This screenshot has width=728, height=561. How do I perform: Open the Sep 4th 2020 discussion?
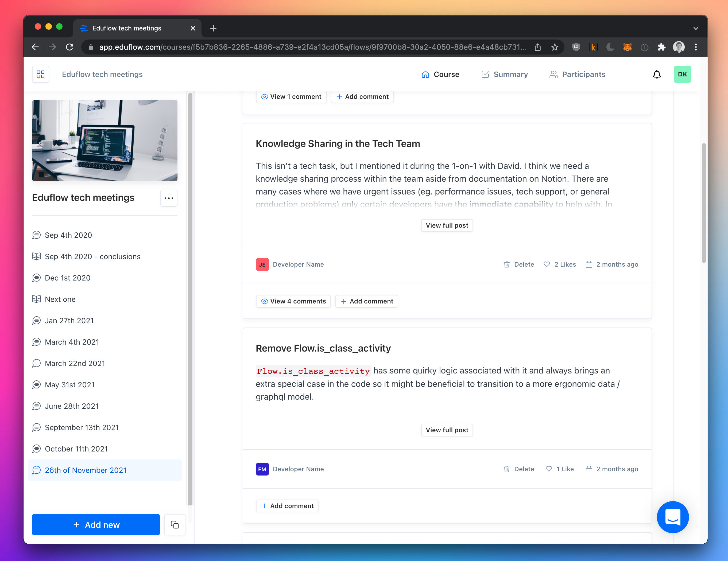point(105,235)
